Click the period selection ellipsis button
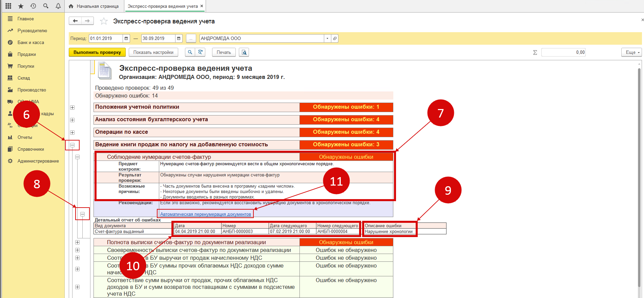Screen dimensions: 644x298 (191, 38)
